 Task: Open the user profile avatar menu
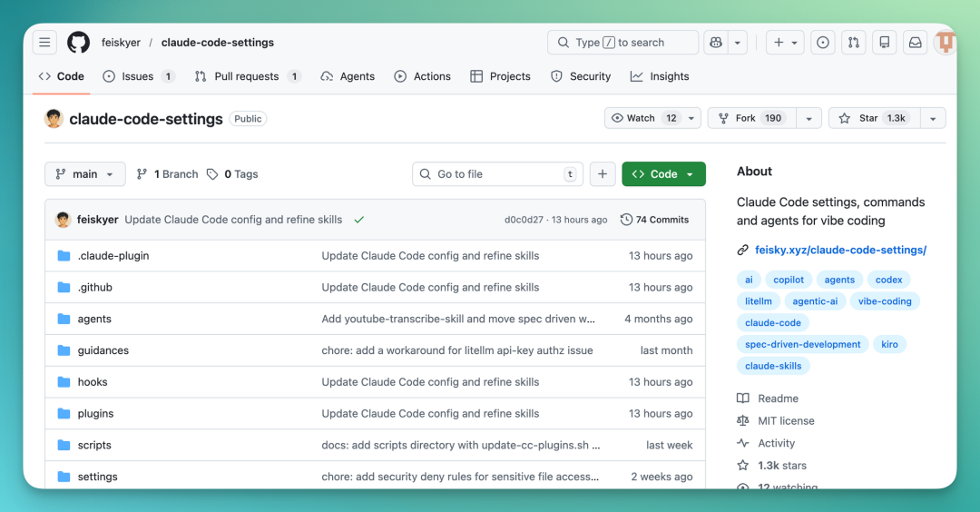click(x=945, y=43)
